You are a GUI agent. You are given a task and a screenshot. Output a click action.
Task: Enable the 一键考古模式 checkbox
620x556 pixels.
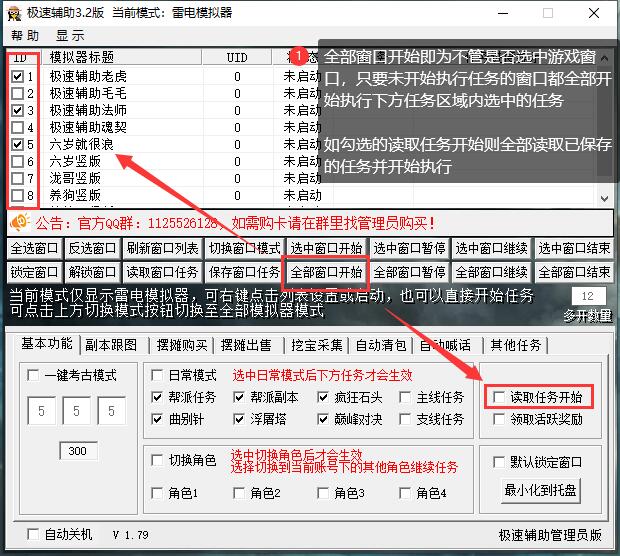pyautogui.click(x=33, y=375)
